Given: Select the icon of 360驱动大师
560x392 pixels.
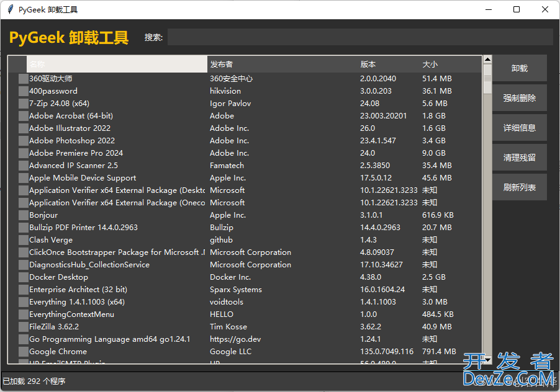Looking at the screenshot, I should [23, 79].
